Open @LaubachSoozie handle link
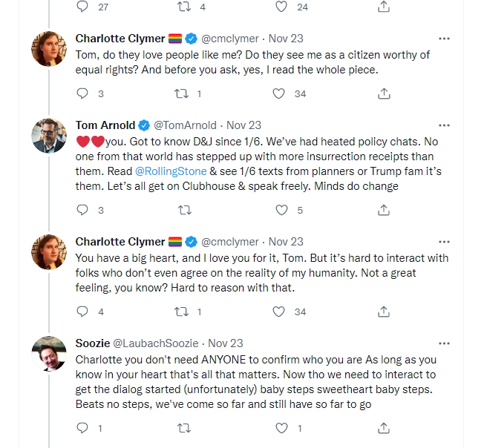 click(156, 343)
